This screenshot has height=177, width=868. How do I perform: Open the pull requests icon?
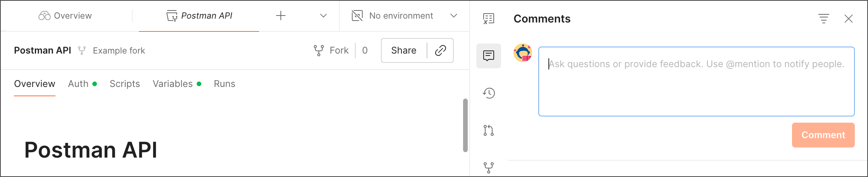[x=489, y=130]
